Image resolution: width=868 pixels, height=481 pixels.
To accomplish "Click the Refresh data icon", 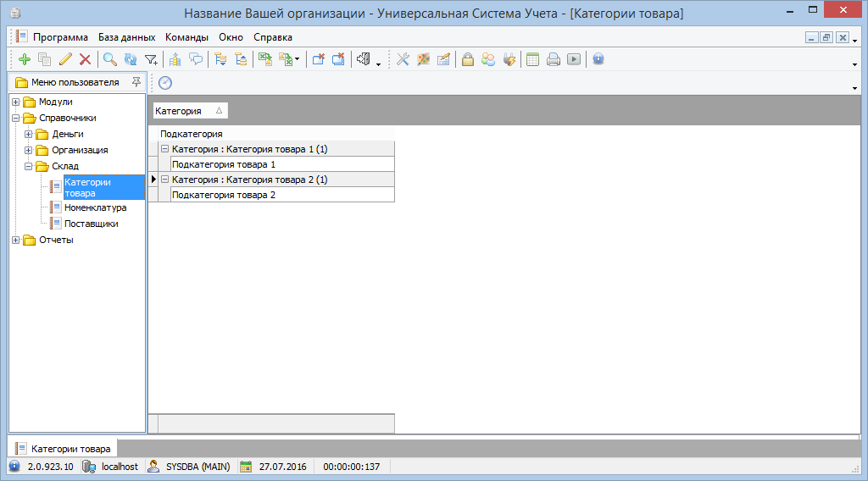I will (130, 59).
